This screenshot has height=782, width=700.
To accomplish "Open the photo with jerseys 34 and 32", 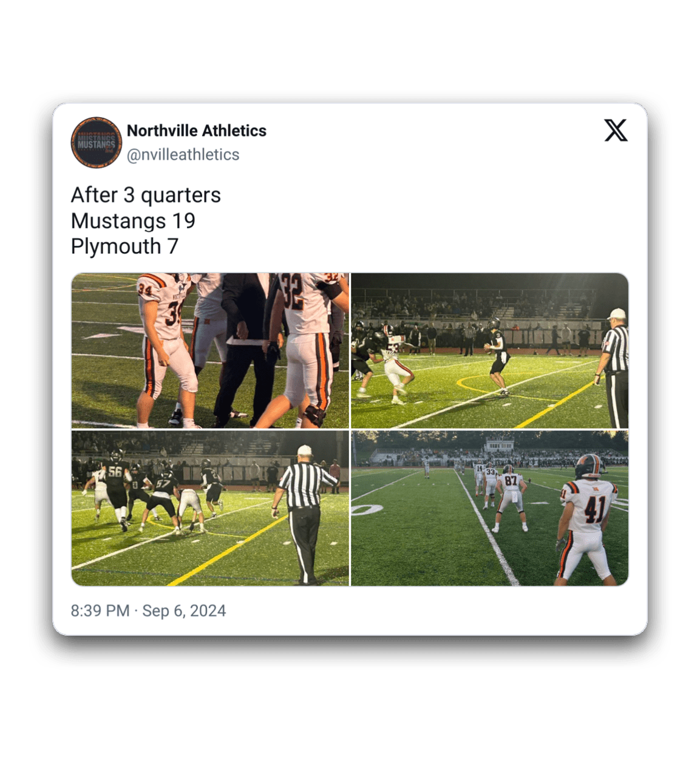I will point(210,351).
